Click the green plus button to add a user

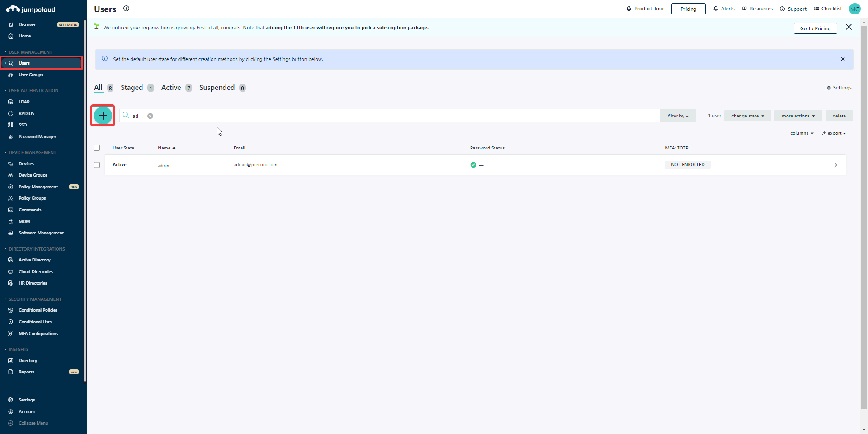[x=103, y=116]
